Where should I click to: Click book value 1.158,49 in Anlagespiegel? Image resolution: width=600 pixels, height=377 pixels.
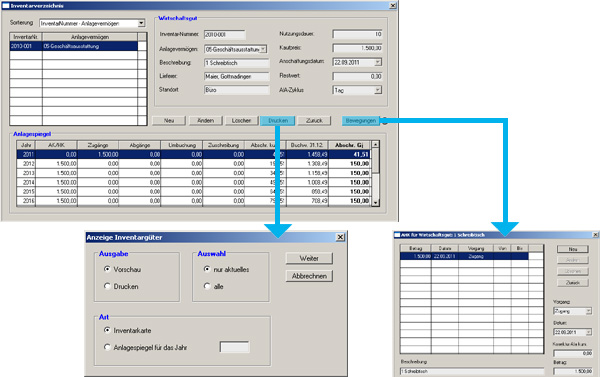click(307, 173)
